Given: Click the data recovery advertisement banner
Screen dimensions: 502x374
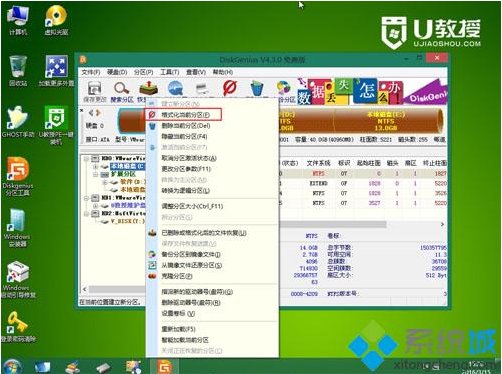Looking at the screenshot, I should tap(373, 91).
